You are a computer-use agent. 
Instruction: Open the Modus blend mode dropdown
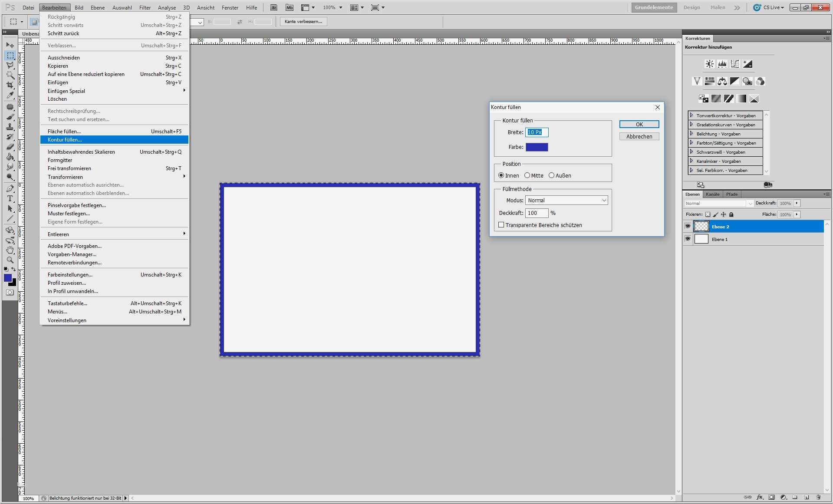click(x=566, y=200)
